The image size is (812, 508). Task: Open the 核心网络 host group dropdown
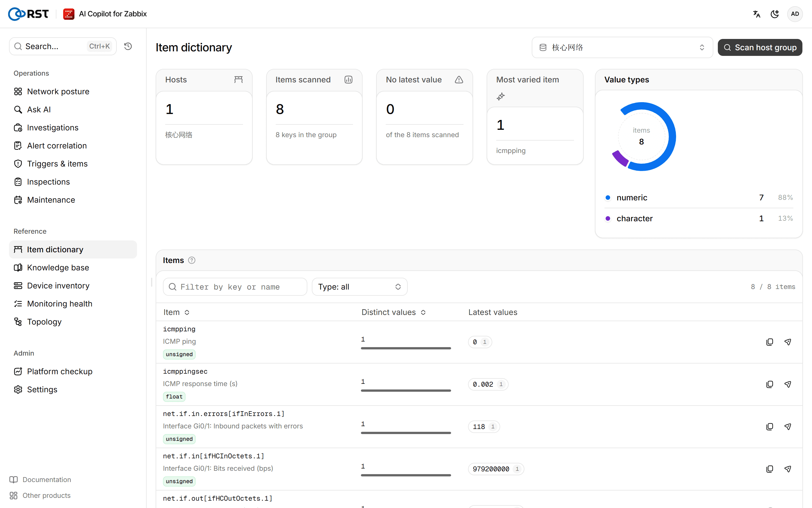pyautogui.click(x=622, y=47)
